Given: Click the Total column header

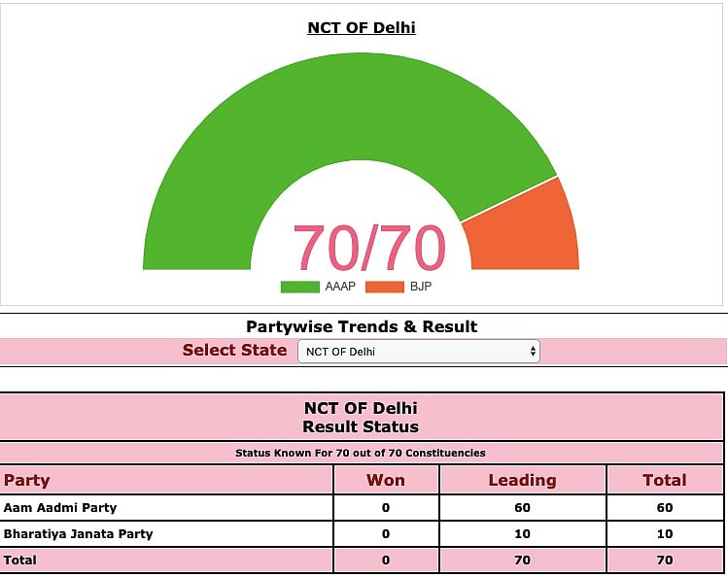Looking at the screenshot, I should coord(665,480).
